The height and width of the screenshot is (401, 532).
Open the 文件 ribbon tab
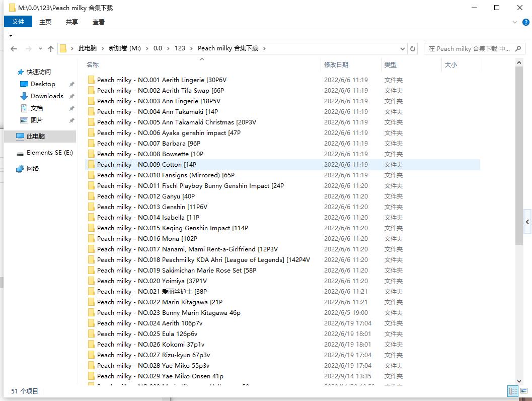(18, 22)
